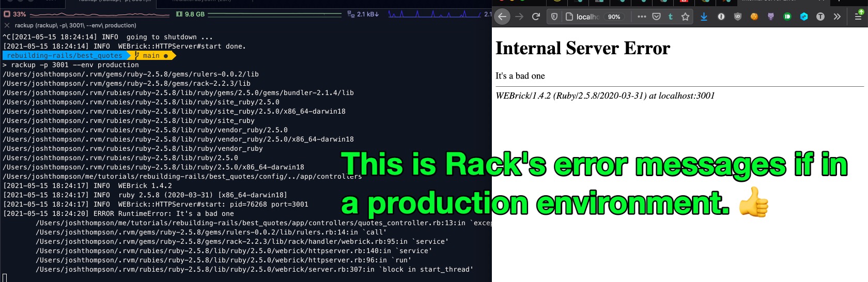Viewport: 868px width, 282px height.
Task: Click the terminal cursor at the bottom prompt
Action: [x=5, y=278]
